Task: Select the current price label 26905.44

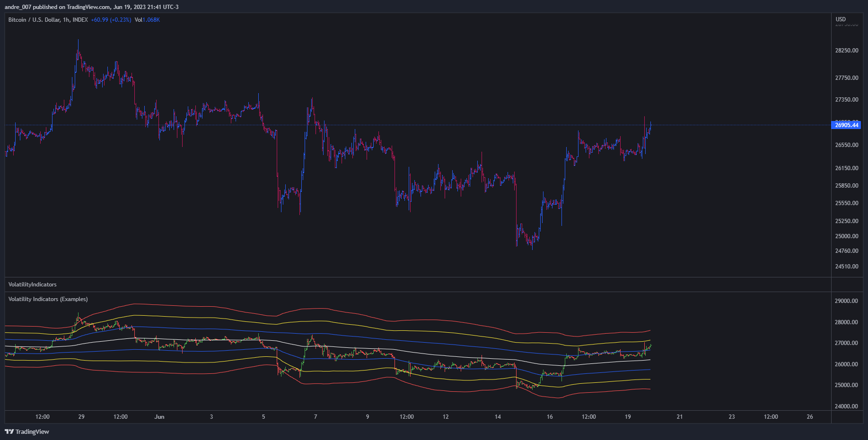Action: pos(846,125)
